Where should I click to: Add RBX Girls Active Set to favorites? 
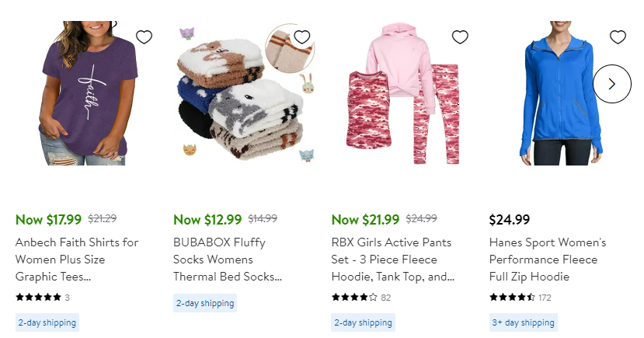[x=460, y=37]
